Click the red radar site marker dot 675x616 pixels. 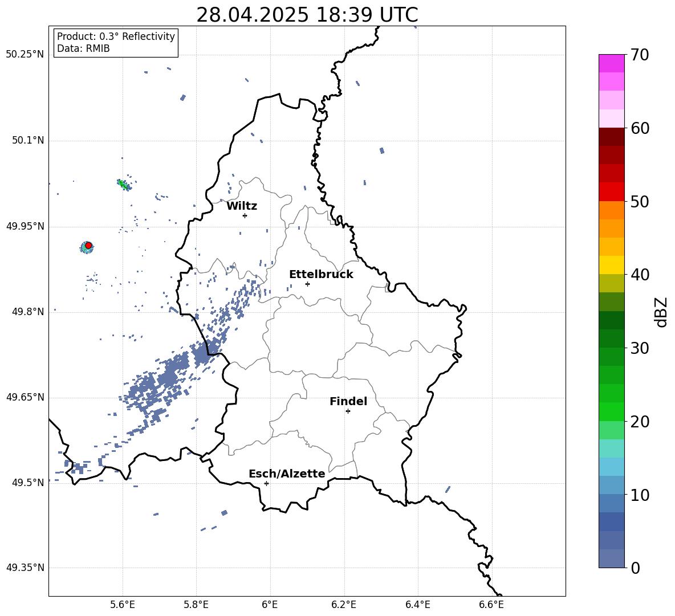pyautogui.click(x=88, y=246)
